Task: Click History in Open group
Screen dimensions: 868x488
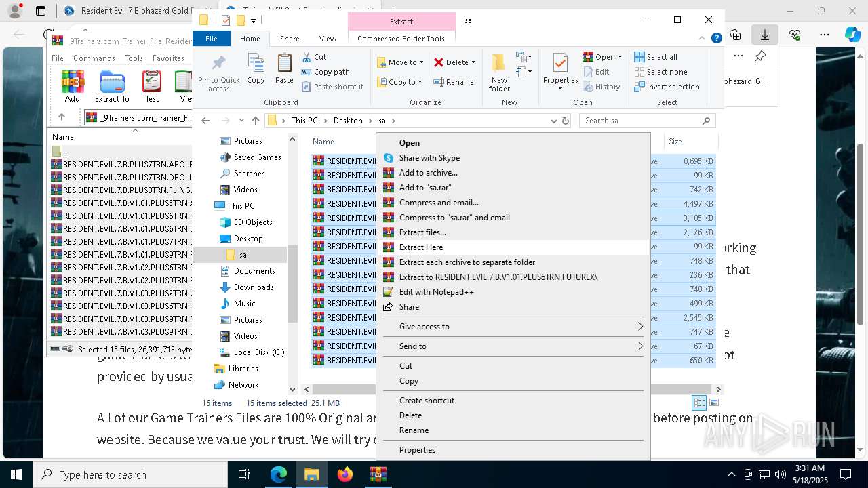Action: pyautogui.click(x=601, y=87)
